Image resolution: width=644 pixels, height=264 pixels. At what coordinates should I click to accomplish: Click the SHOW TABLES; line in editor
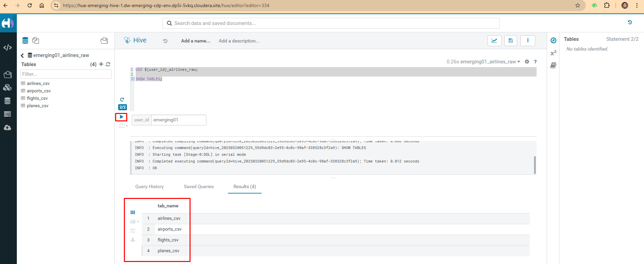pyautogui.click(x=149, y=79)
